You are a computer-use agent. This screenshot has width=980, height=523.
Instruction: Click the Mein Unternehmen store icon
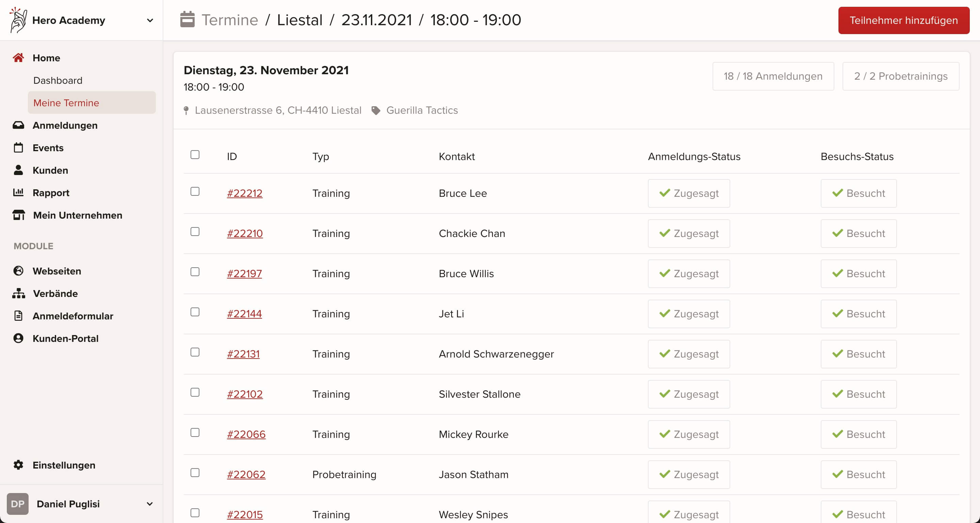(x=19, y=215)
